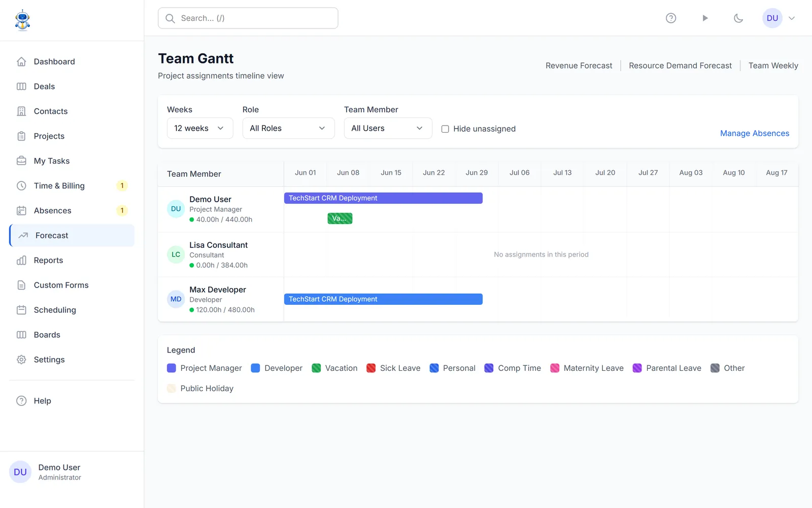Click the Absences calendar icon
The width and height of the screenshot is (812, 508).
(x=21, y=211)
